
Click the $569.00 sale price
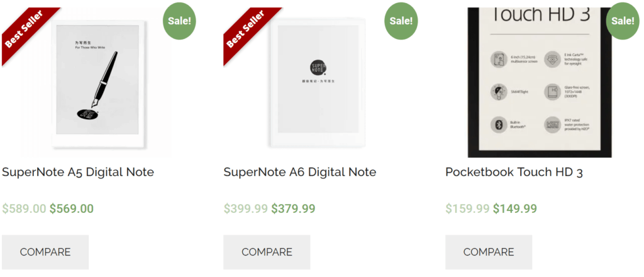[x=72, y=209]
